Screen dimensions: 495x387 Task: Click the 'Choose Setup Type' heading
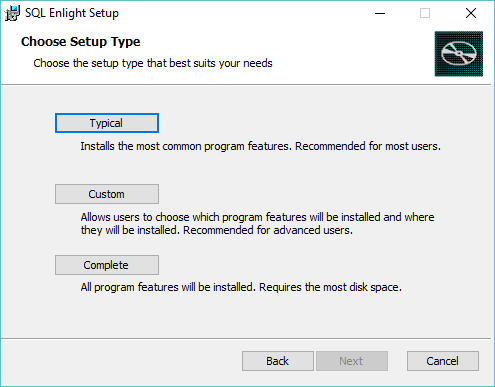[81, 42]
